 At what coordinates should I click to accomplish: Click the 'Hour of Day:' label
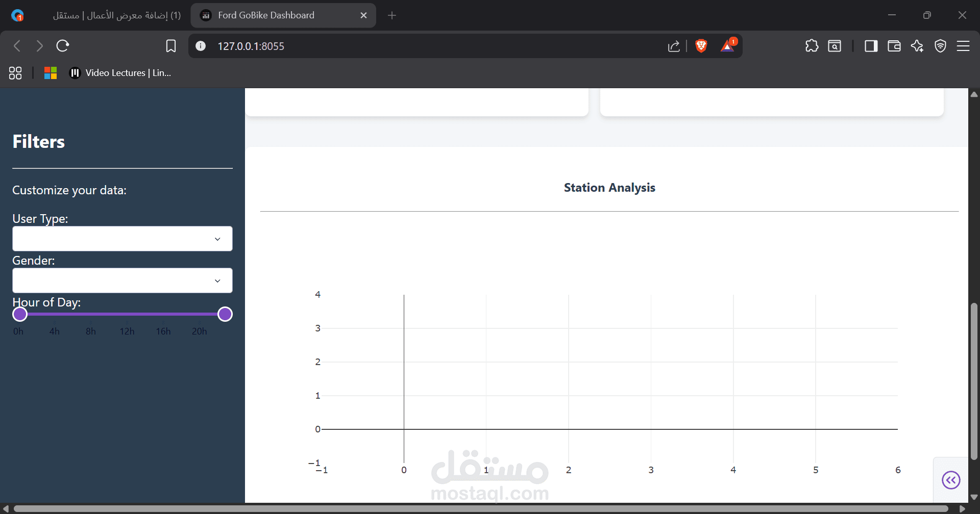tap(46, 302)
